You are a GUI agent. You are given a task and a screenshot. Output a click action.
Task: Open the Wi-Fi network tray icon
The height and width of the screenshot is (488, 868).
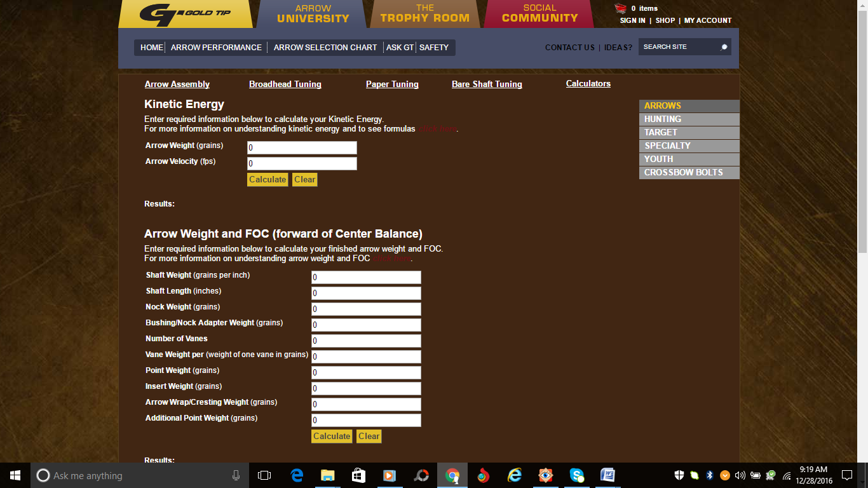(787, 475)
